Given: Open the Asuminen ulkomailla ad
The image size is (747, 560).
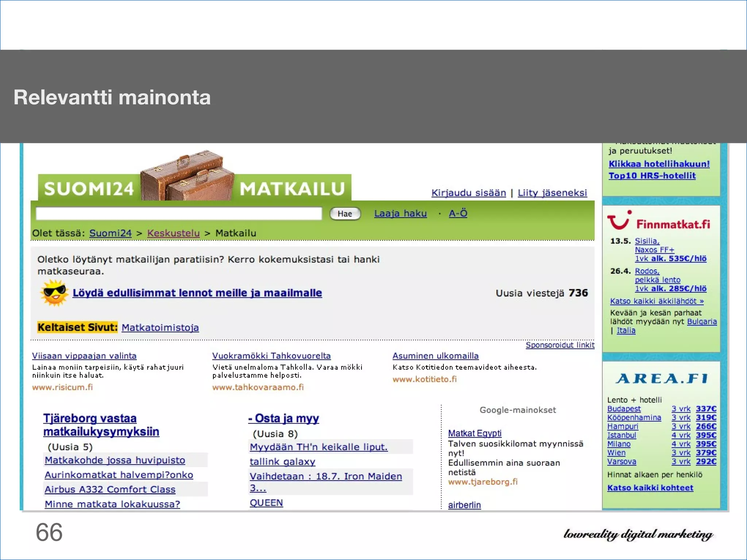Looking at the screenshot, I should (436, 356).
